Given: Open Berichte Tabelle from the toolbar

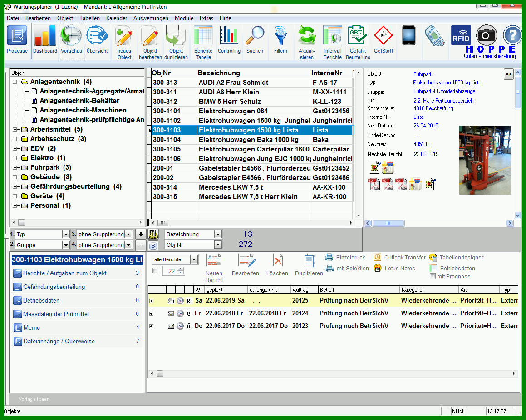Looking at the screenshot, I should (203, 43).
